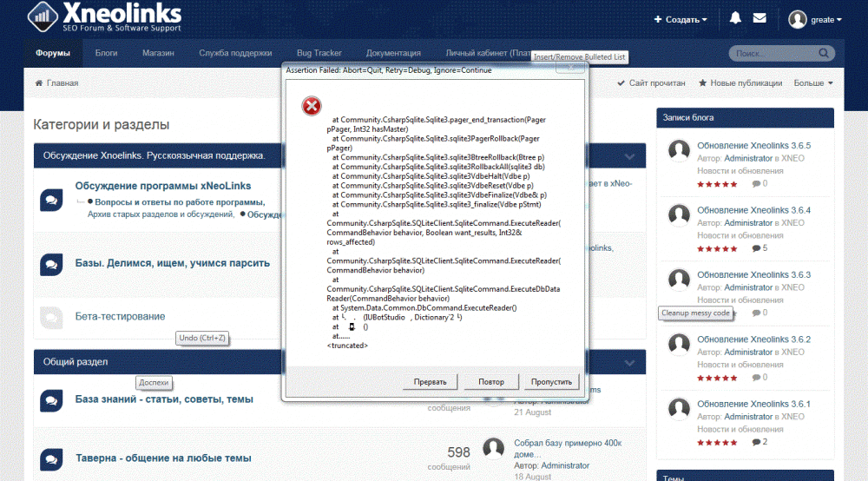Collapse the Общий раздел category

(629, 363)
